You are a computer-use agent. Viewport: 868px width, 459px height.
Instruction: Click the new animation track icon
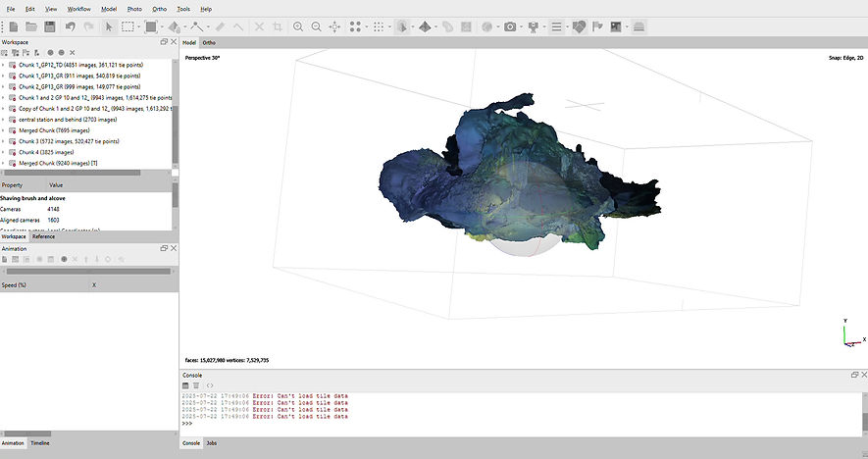5,259
